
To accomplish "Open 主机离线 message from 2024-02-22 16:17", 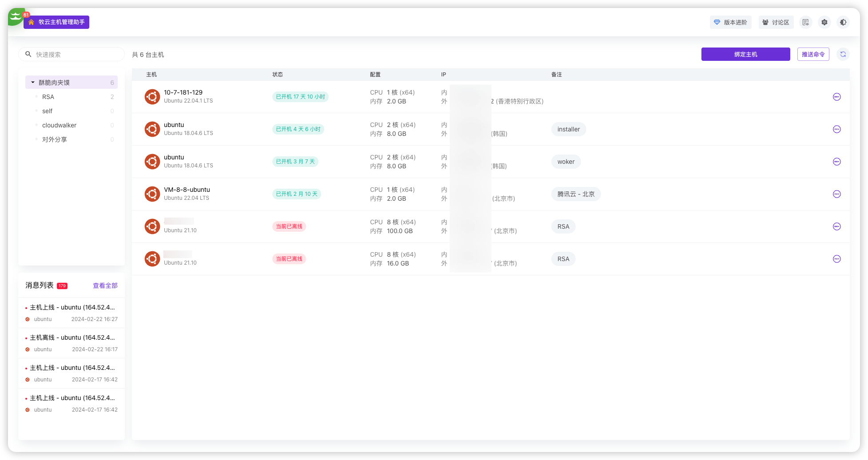I will click(72, 343).
